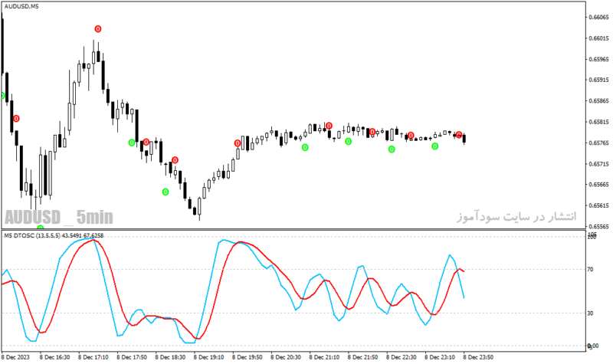Click the 8 Dec 17:10 time label
The image size is (613, 364).
click(93, 357)
